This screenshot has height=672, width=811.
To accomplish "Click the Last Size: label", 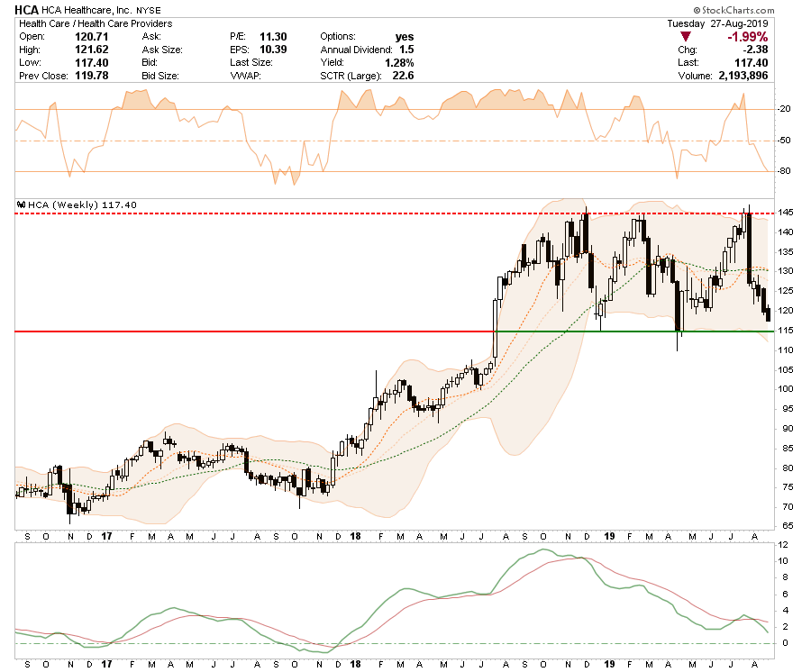I will tap(251, 62).
